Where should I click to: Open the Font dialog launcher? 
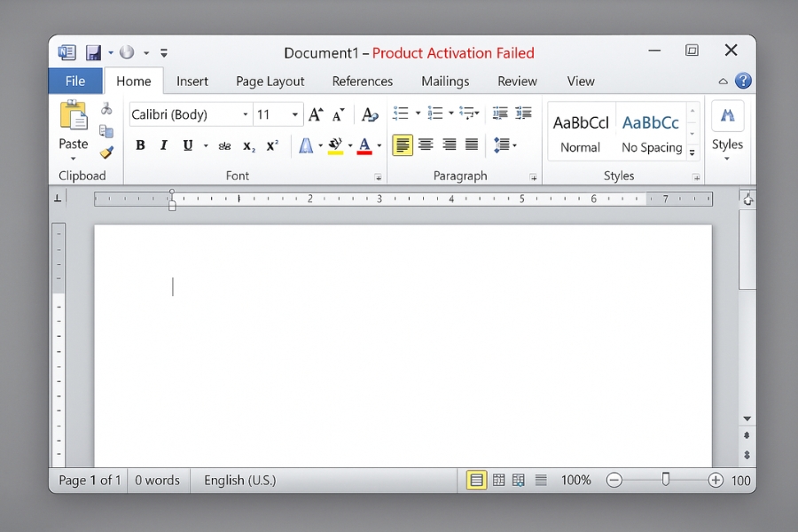click(378, 177)
